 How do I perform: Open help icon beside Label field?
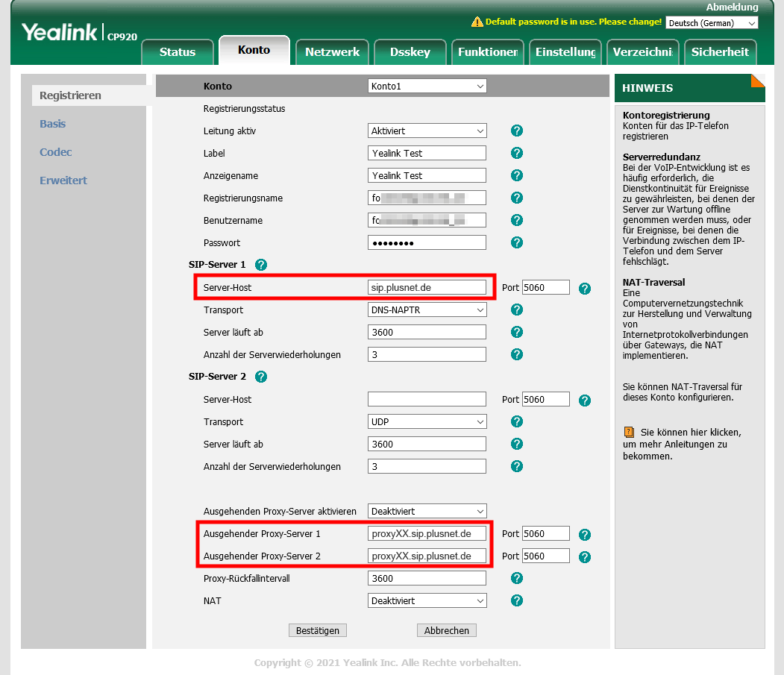tap(516, 153)
